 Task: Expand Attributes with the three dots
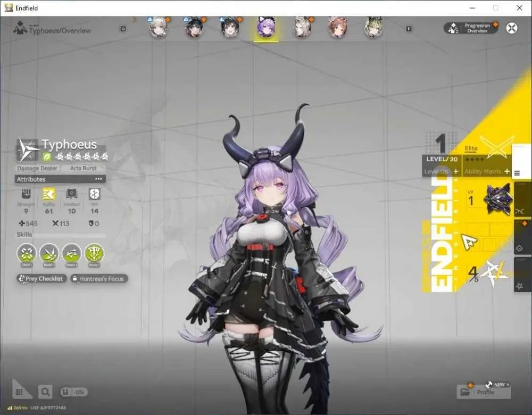[98, 179]
